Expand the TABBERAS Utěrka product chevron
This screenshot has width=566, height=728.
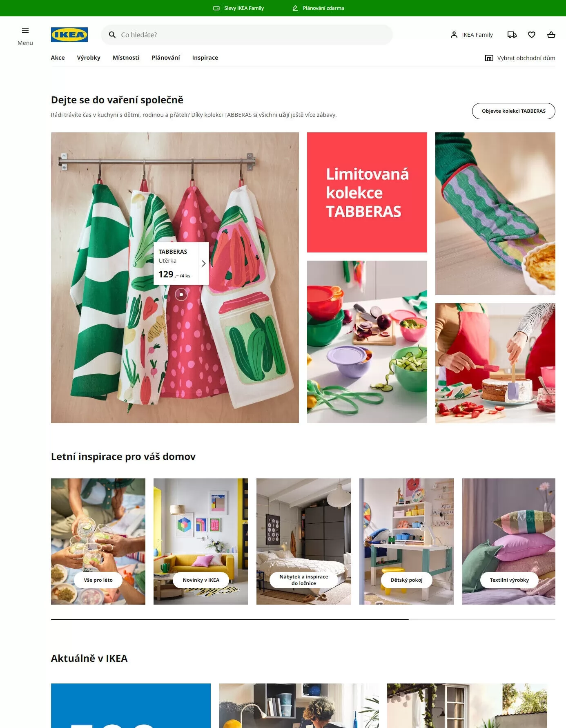(203, 264)
